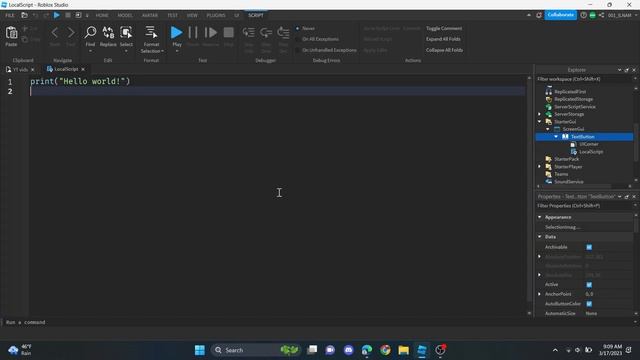This screenshot has height=360, width=640.
Task: Click the Step Into debugger icon
Action: coord(248,32)
